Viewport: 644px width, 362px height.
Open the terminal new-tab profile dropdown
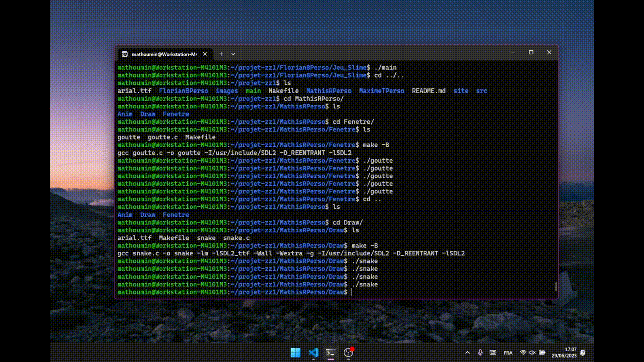(233, 54)
